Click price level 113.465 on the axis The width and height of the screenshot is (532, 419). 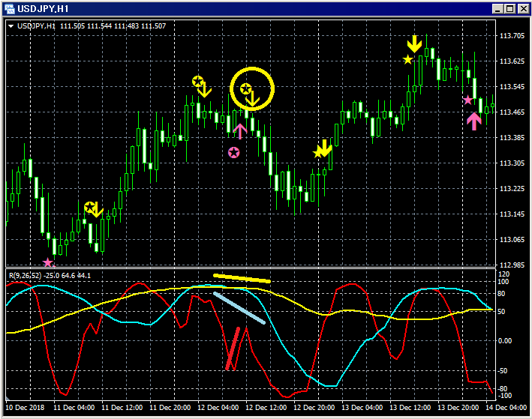pos(512,112)
